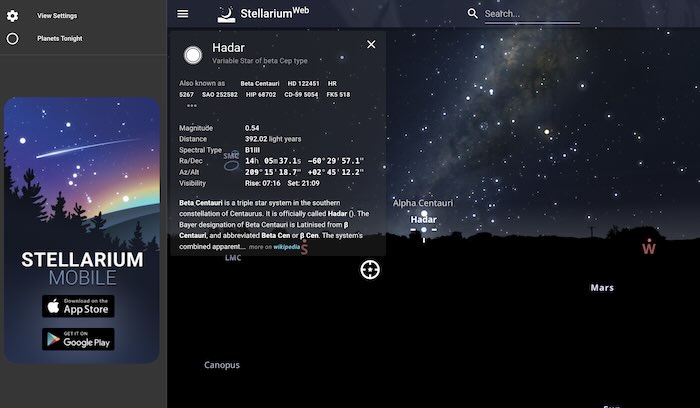Select Planets Tonight menu entry
700x408 pixels.
pyautogui.click(x=60, y=38)
